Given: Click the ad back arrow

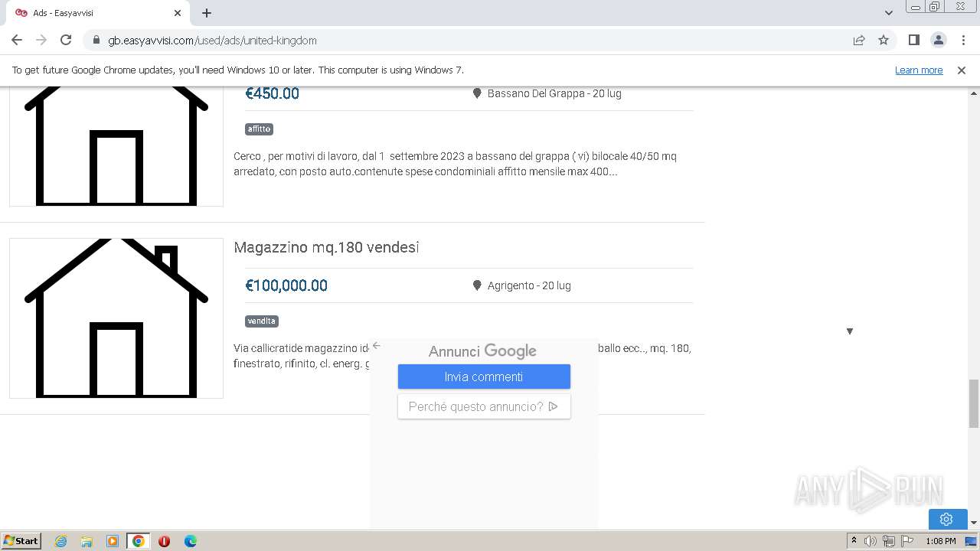Looking at the screenshot, I should 376,346.
